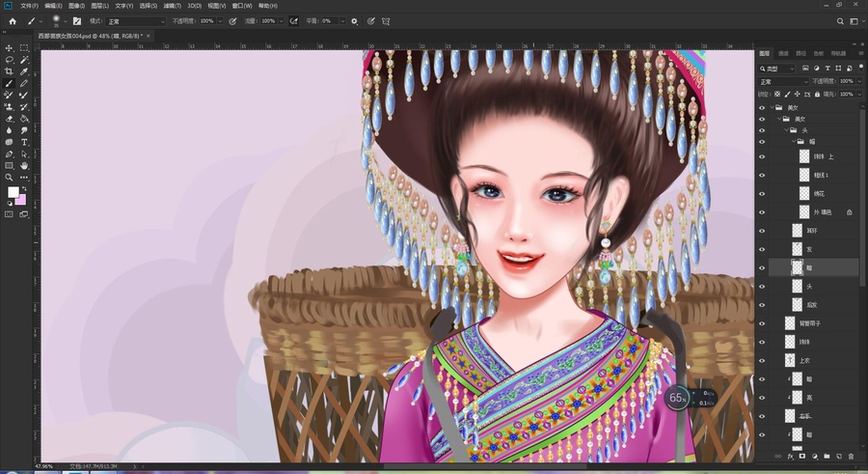Hide the 后发 layer
The width and height of the screenshot is (868, 474).
762,305
